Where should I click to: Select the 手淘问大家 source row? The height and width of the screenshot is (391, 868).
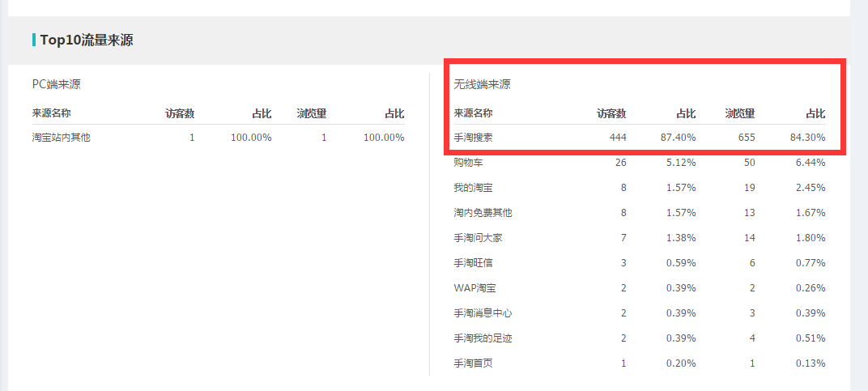(478, 238)
